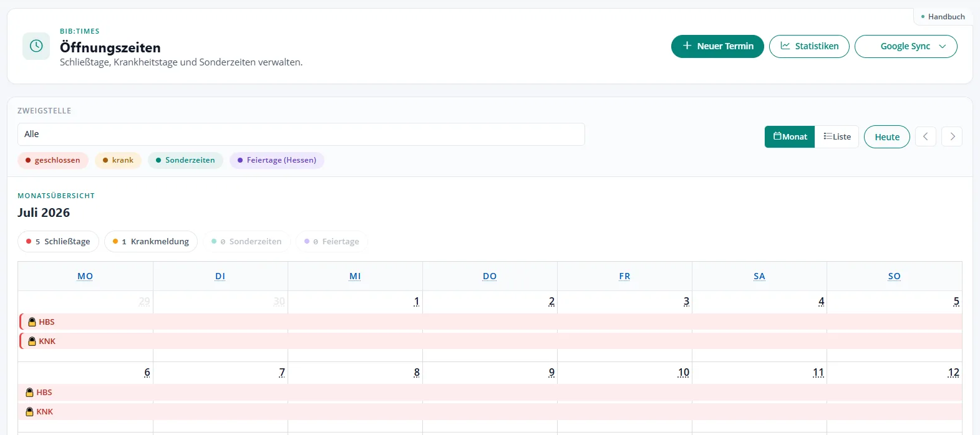The width and height of the screenshot is (980, 435).
Task: Click the chart icon in Statistiken
Action: coord(785,46)
